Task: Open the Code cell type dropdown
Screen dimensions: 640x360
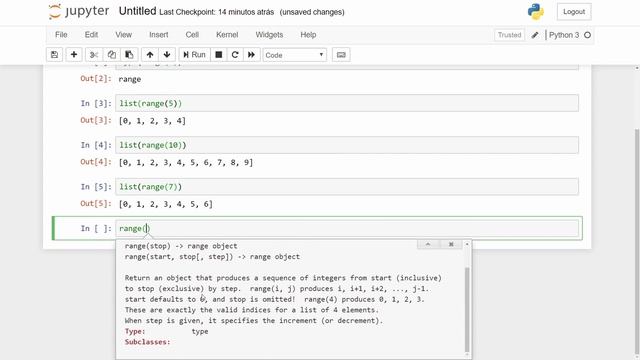Action: 294,55
